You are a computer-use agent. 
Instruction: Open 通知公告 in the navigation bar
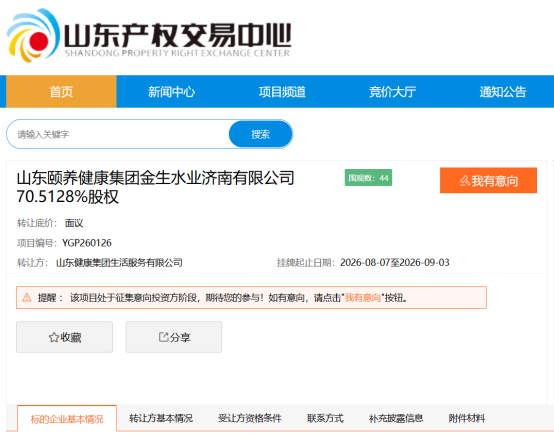pyautogui.click(x=502, y=91)
